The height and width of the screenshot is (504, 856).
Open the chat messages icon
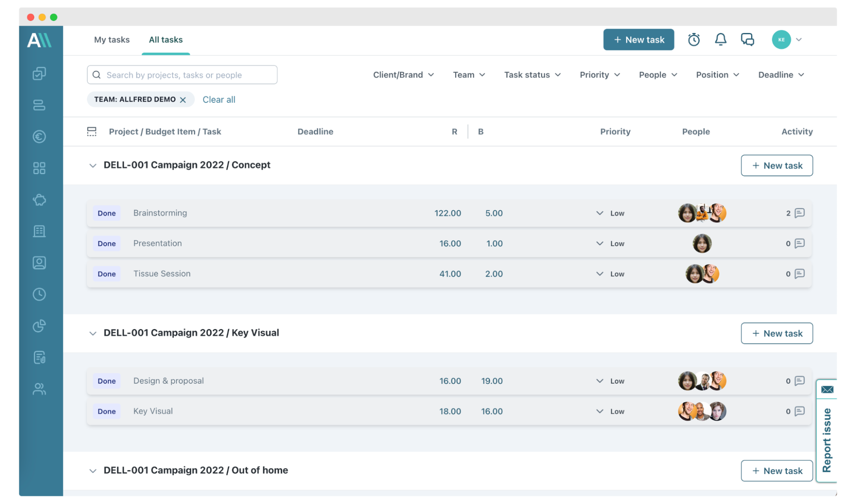(747, 39)
